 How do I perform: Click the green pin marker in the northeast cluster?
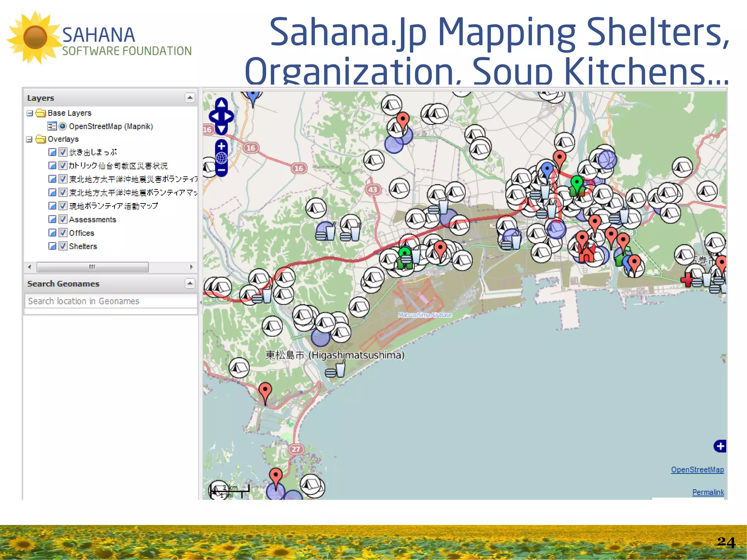pyautogui.click(x=577, y=185)
